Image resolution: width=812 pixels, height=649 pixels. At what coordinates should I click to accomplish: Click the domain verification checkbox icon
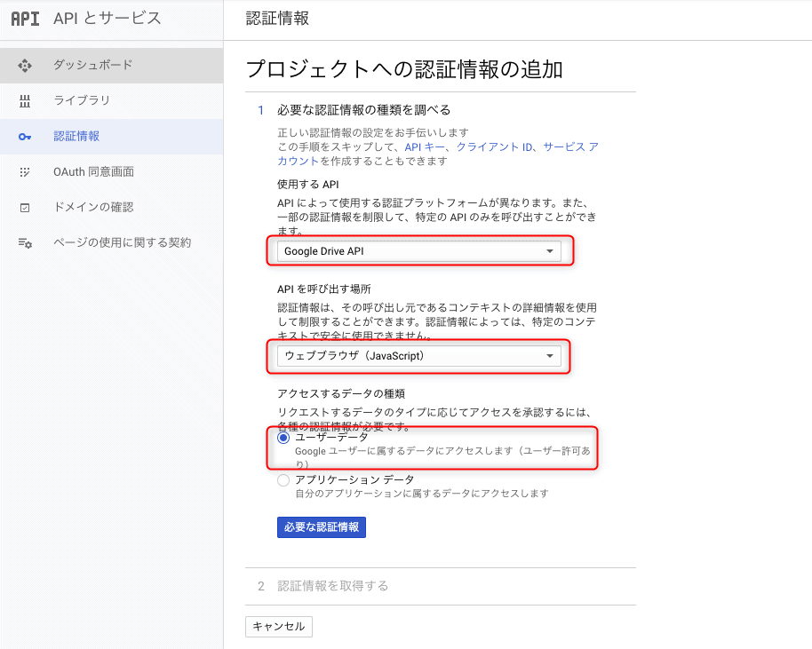tap(25, 207)
